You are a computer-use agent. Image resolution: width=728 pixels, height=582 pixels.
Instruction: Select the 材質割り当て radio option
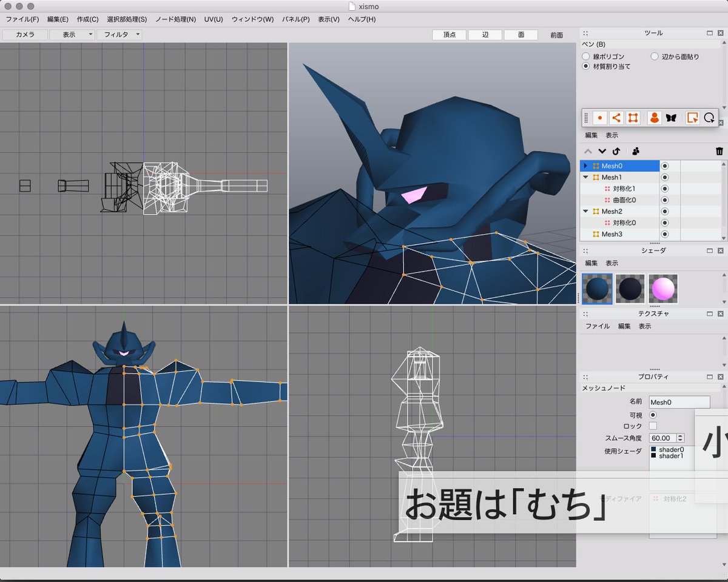(x=586, y=66)
